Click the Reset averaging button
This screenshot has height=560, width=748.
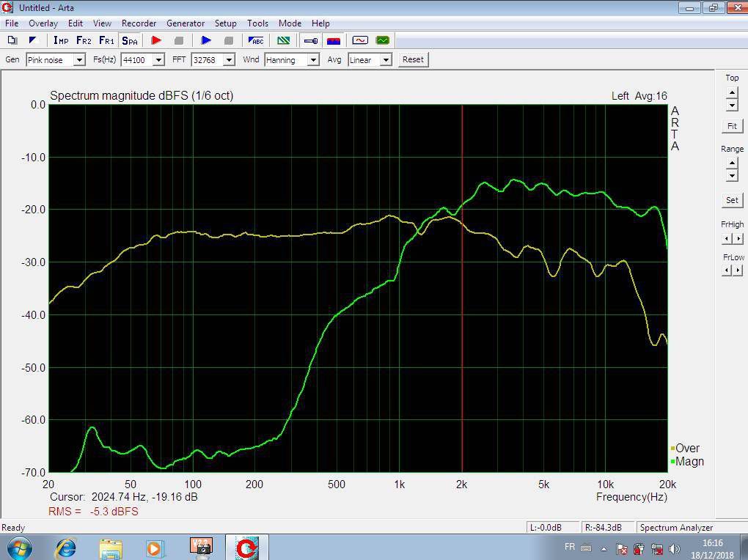pos(413,59)
